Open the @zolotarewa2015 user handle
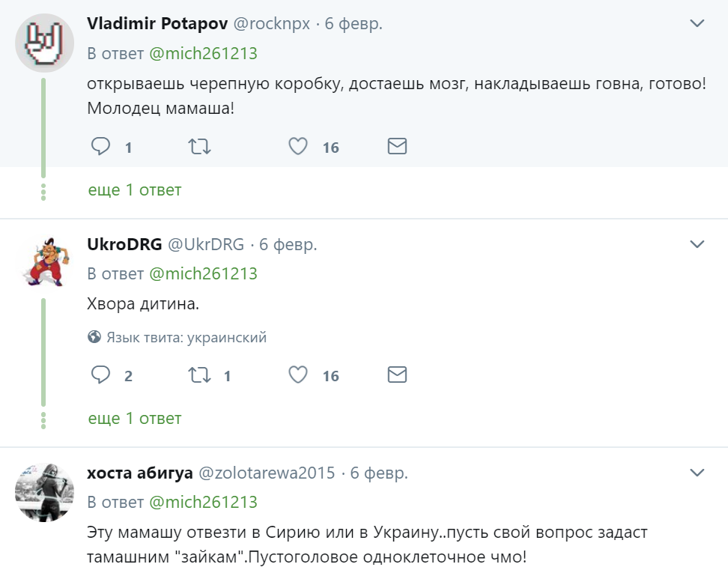 click(266, 473)
